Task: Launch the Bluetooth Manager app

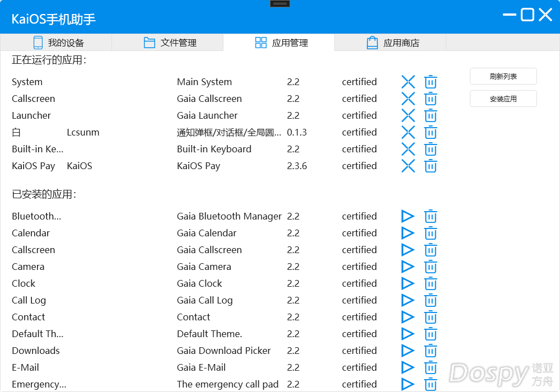Action: 408,216
